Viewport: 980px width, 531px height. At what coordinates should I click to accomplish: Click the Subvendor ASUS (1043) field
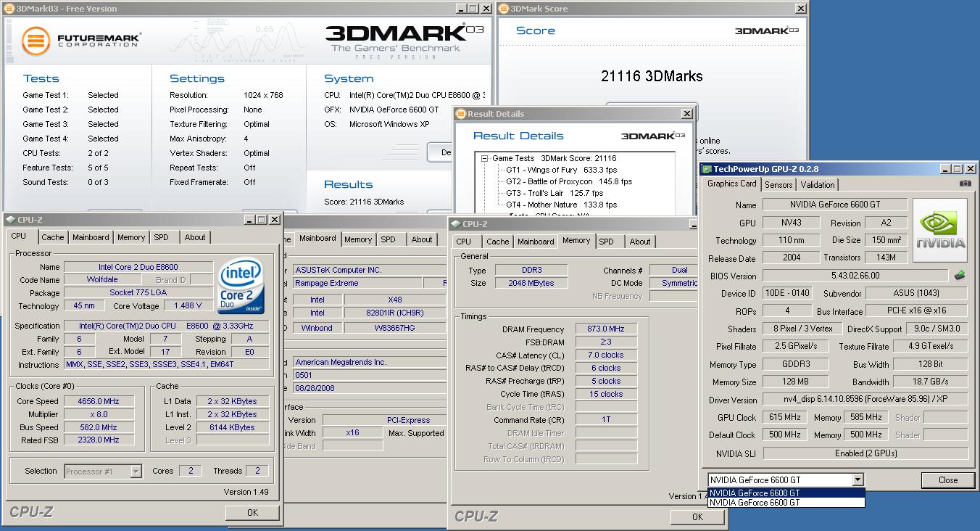click(x=916, y=293)
